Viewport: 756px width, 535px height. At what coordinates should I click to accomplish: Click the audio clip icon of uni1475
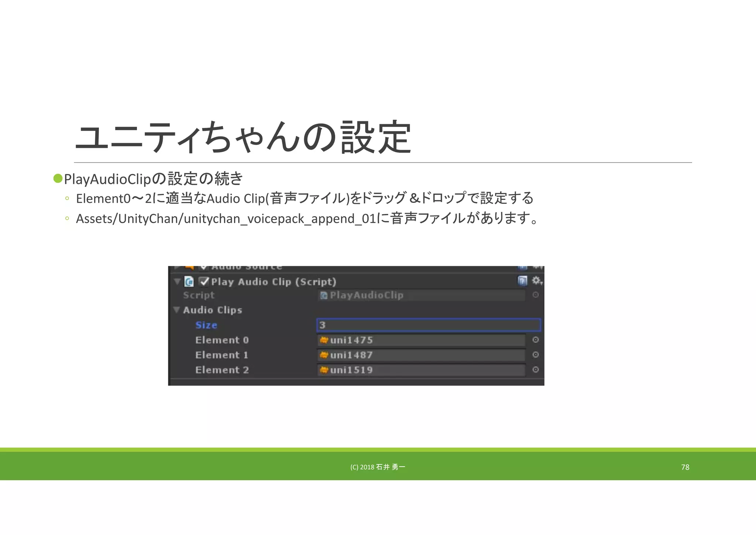point(324,340)
